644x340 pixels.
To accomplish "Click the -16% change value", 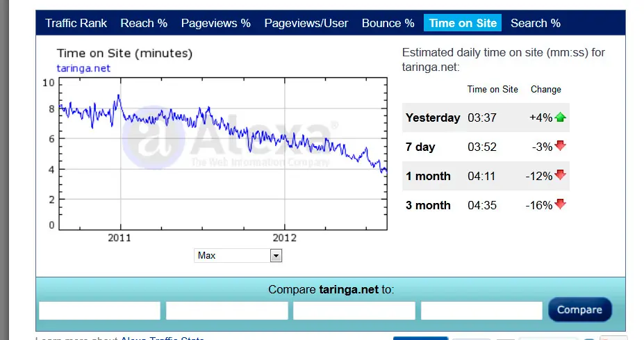I will [x=539, y=206].
